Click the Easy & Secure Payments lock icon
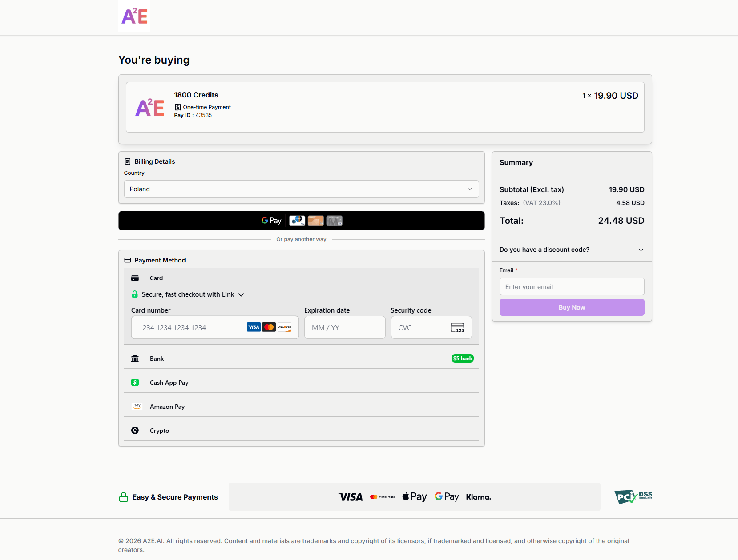This screenshot has width=738, height=560. pos(124,497)
